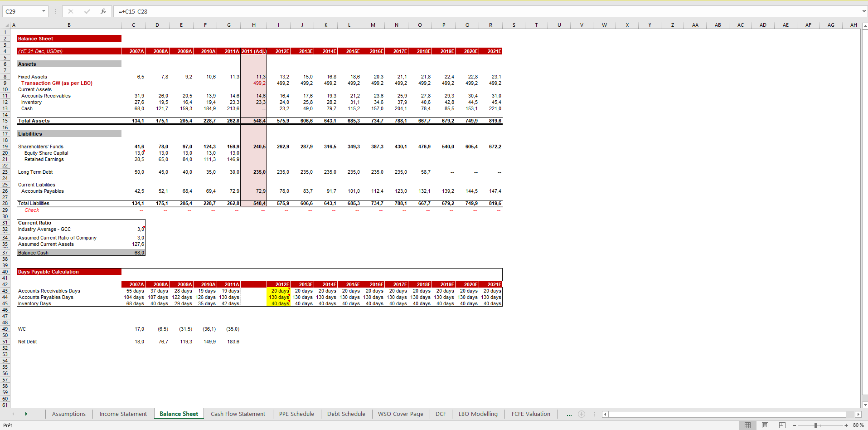This screenshot has height=430, width=868.
Task: Click the zoom slider handle
Action: coord(815,425)
